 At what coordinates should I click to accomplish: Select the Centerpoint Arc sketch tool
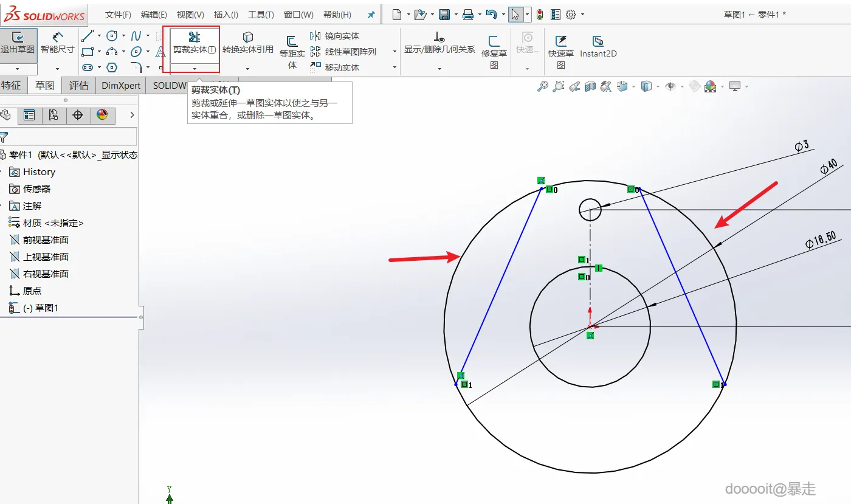pos(112,52)
